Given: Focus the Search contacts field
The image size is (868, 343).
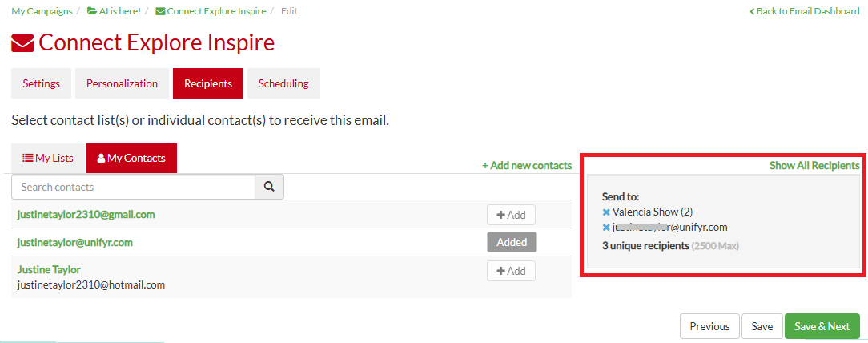Looking at the screenshot, I should coord(133,187).
